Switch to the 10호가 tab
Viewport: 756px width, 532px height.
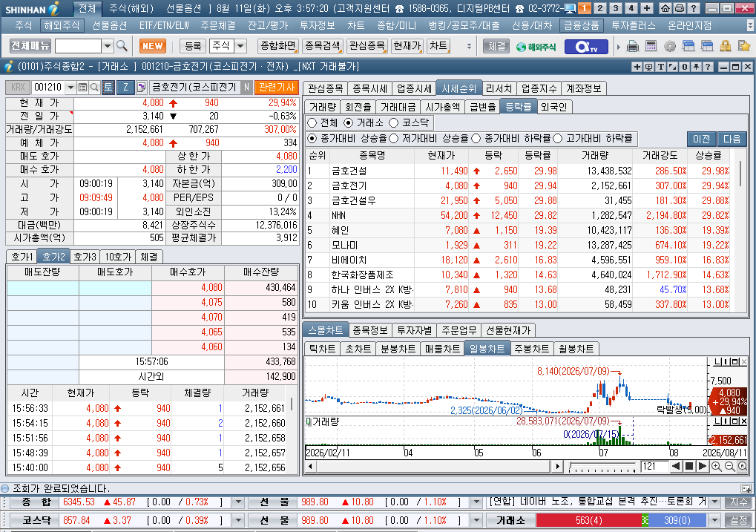pos(118,257)
